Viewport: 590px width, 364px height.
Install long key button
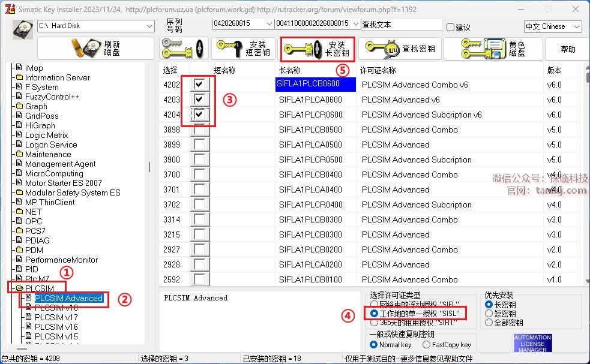pos(318,49)
